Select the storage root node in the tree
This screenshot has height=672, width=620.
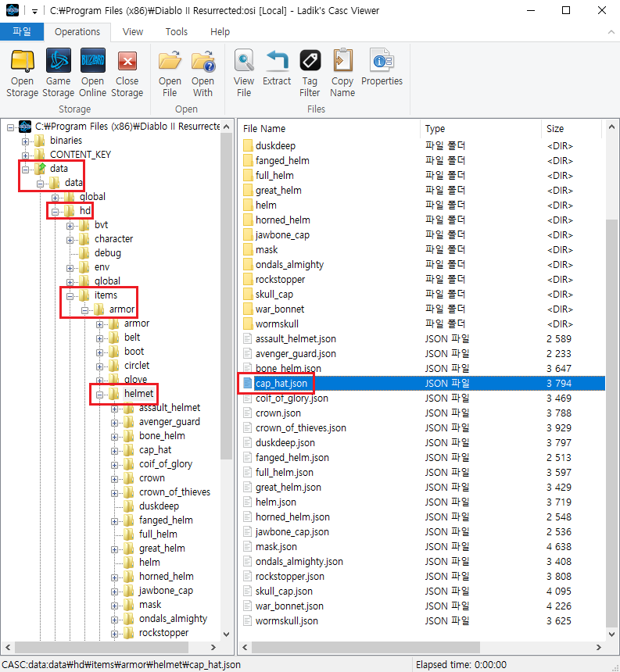tap(127, 127)
